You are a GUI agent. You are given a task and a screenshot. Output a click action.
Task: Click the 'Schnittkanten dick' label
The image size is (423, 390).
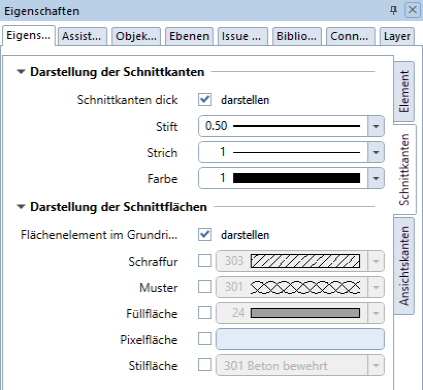127,100
